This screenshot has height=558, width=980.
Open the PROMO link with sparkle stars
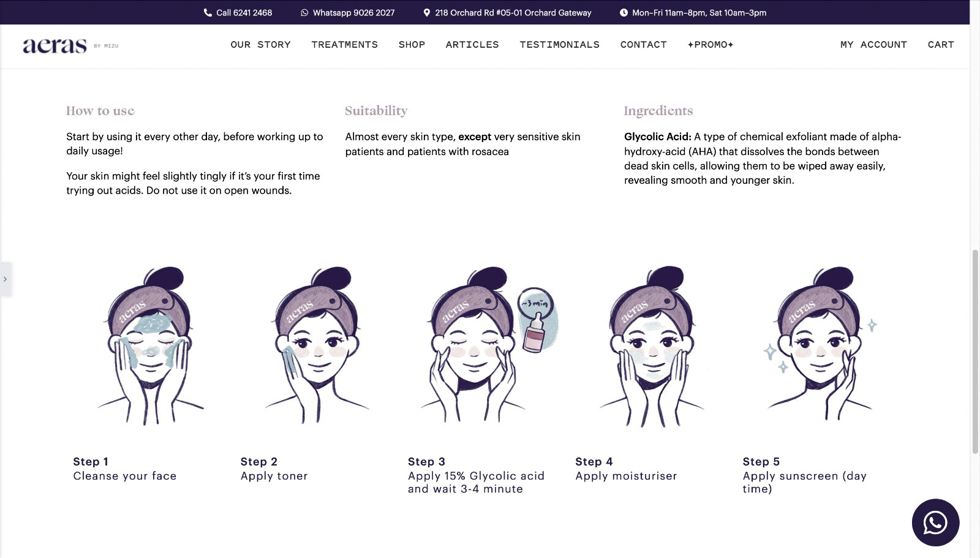(x=710, y=45)
